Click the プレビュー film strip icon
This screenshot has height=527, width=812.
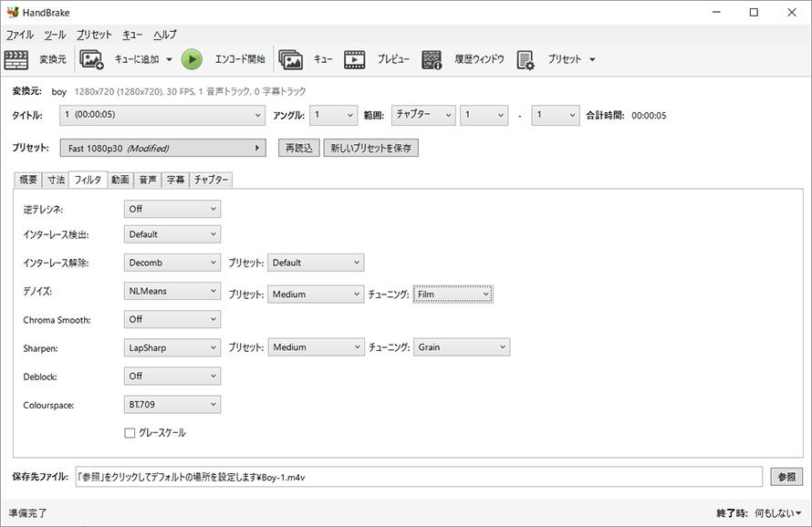(x=355, y=59)
